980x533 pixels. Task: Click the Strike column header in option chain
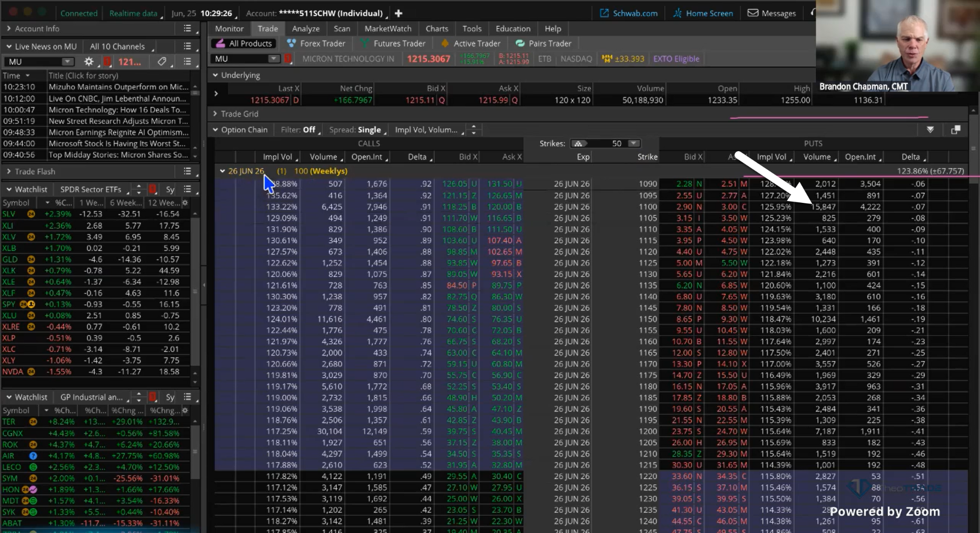tap(647, 157)
